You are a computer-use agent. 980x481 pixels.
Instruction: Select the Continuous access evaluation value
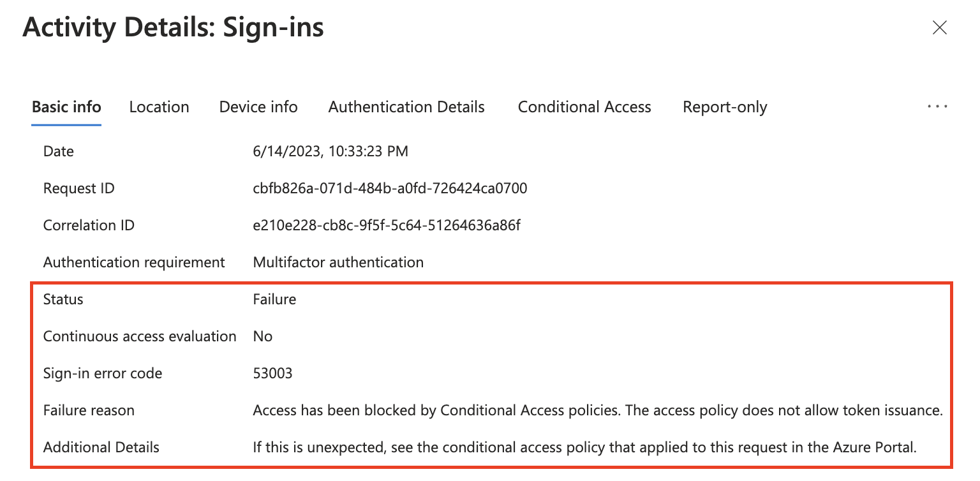click(x=263, y=336)
